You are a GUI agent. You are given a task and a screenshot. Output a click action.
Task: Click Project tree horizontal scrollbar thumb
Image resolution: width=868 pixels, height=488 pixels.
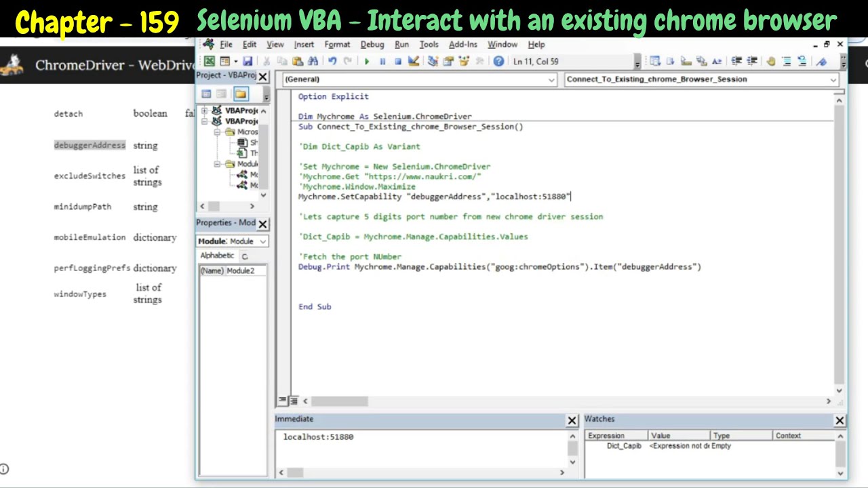tap(214, 206)
